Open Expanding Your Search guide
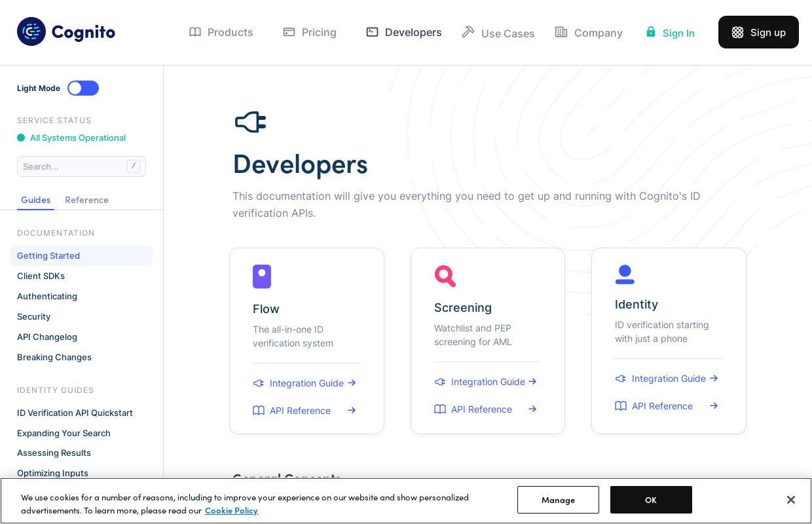Image resolution: width=812 pixels, height=524 pixels. (64, 433)
